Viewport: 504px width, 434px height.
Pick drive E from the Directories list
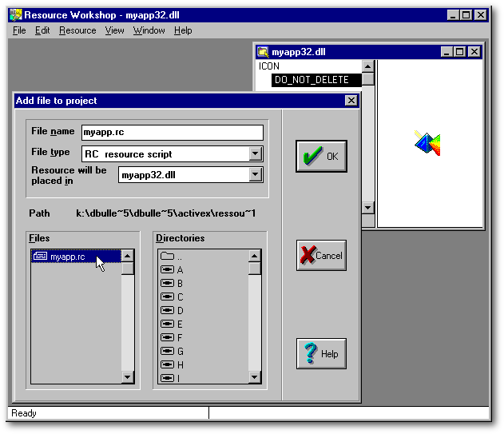tap(180, 325)
